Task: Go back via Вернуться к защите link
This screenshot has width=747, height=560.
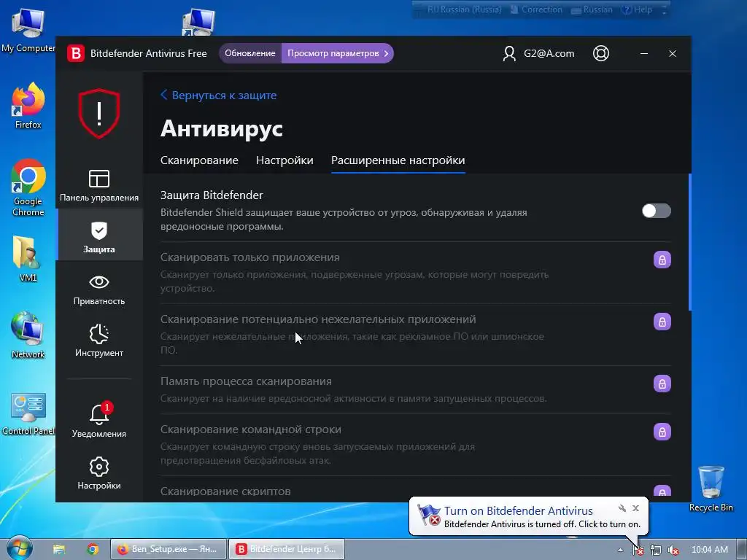Action: pyautogui.click(x=219, y=96)
